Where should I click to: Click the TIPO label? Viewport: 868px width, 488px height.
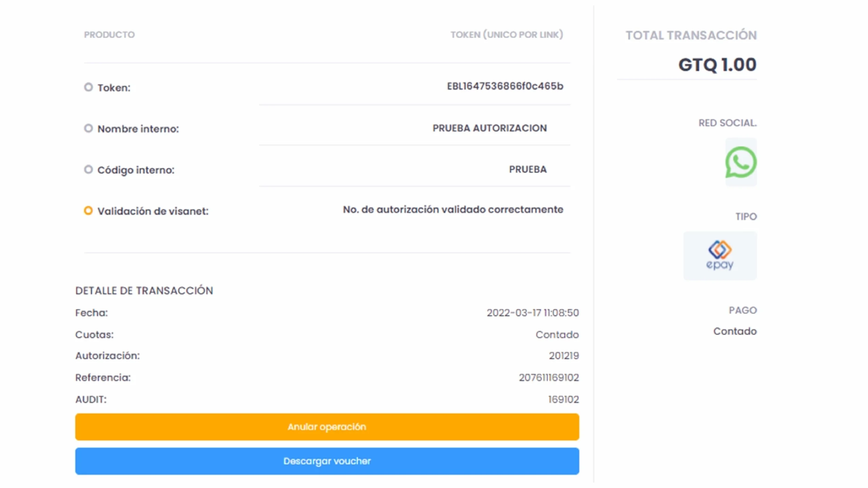(746, 217)
